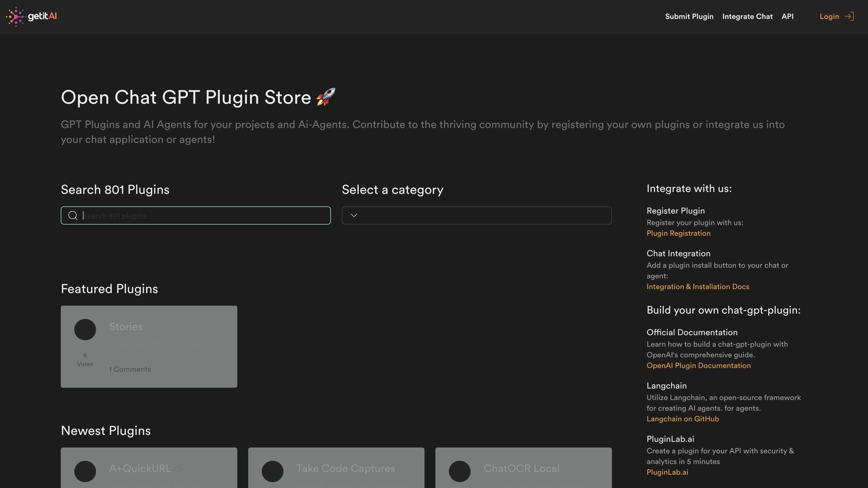868x488 pixels.
Task: Click the A+QuickURL plugin avatar circle
Action: tap(85, 471)
